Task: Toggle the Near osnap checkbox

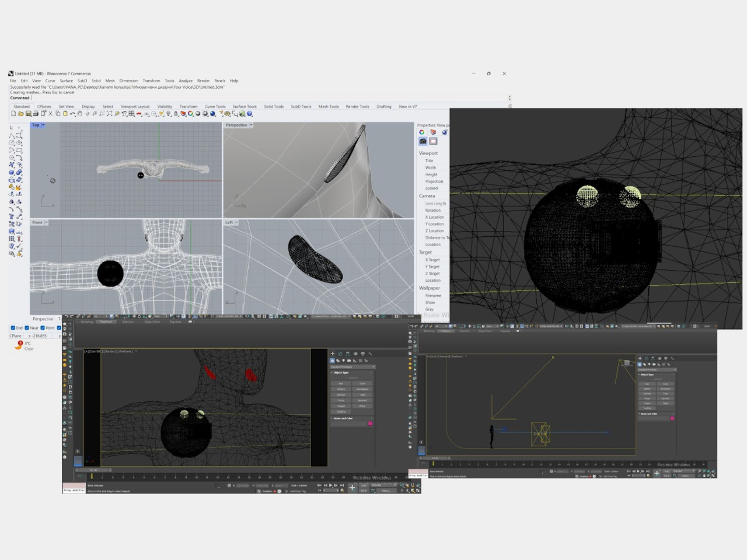Action: pos(27,328)
